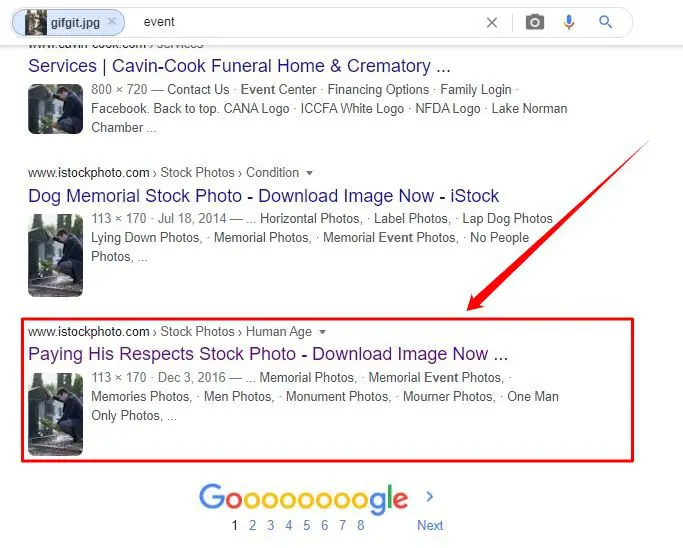Clear the search box with the X
Screen dimensions: 683x548
click(492, 22)
